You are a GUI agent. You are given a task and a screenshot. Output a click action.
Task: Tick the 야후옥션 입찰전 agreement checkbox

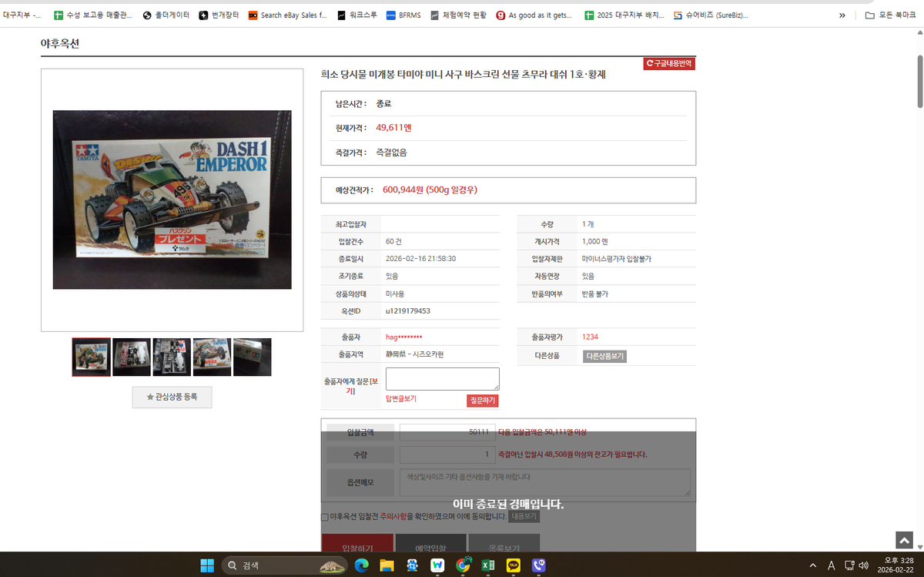(x=324, y=517)
